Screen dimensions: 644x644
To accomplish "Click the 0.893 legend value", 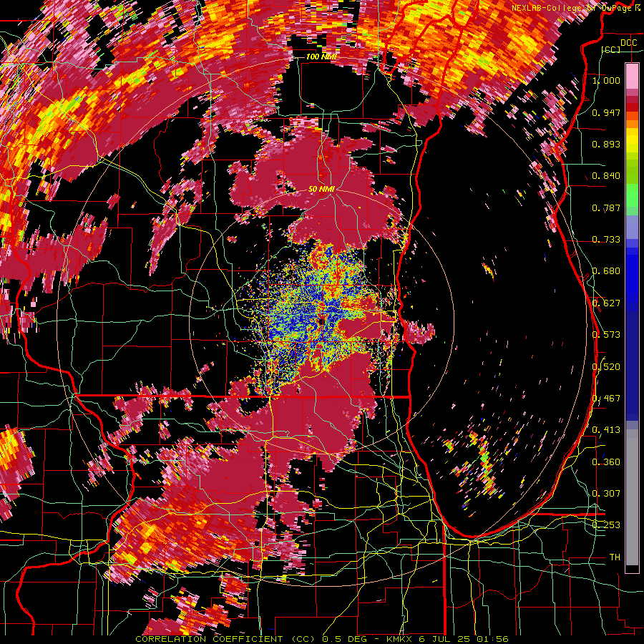I will coord(606,144).
